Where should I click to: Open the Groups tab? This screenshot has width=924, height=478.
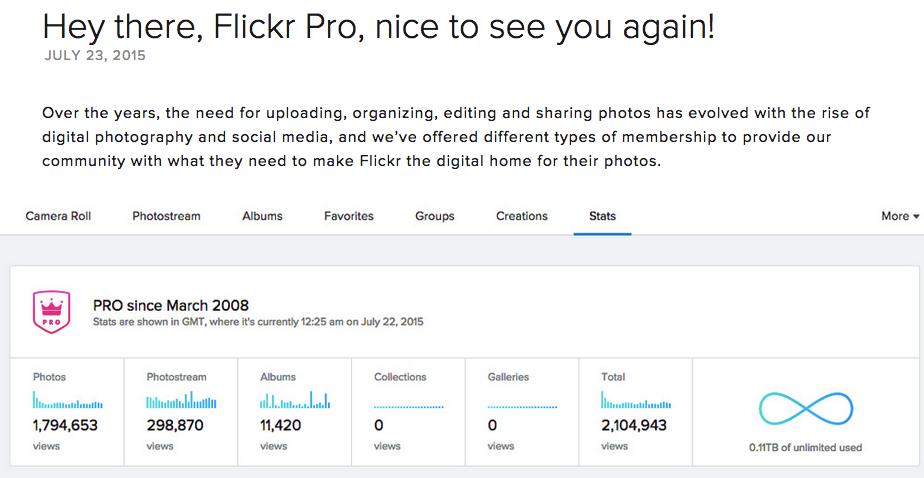click(x=435, y=216)
